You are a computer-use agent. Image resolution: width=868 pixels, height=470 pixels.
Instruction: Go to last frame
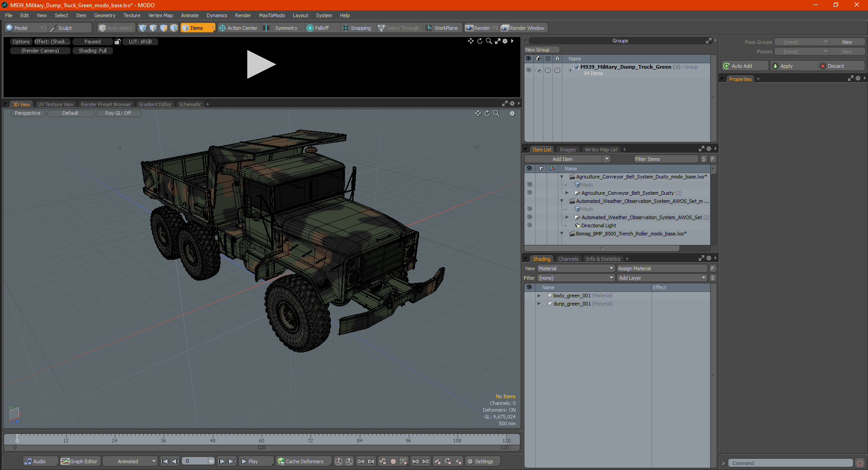(x=232, y=461)
